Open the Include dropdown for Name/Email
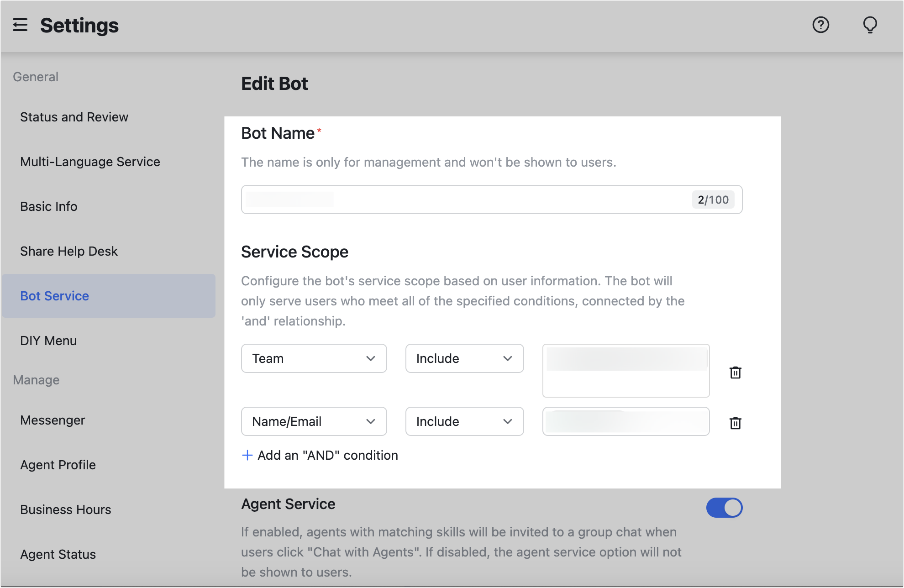This screenshot has width=904, height=588. (x=464, y=421)
